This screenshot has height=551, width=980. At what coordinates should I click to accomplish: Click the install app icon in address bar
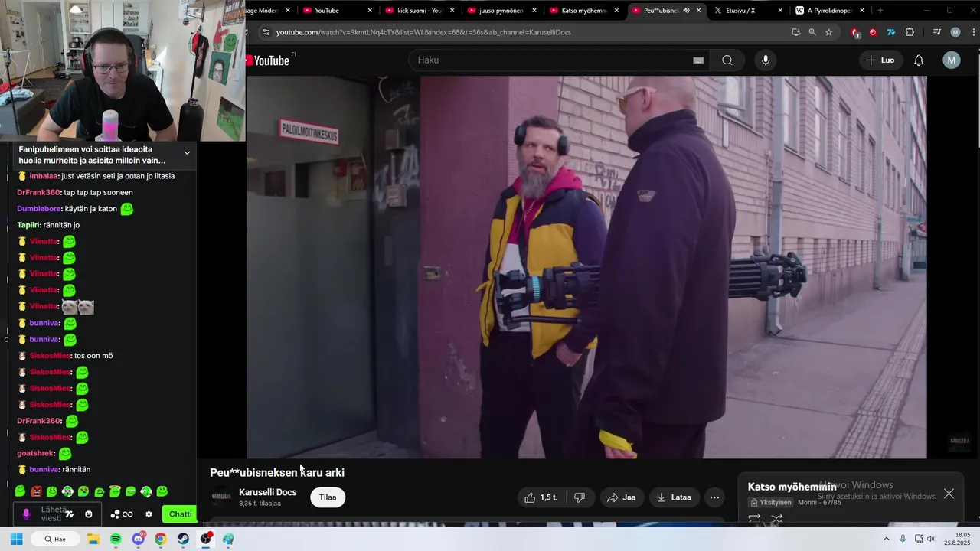(796, 32)
